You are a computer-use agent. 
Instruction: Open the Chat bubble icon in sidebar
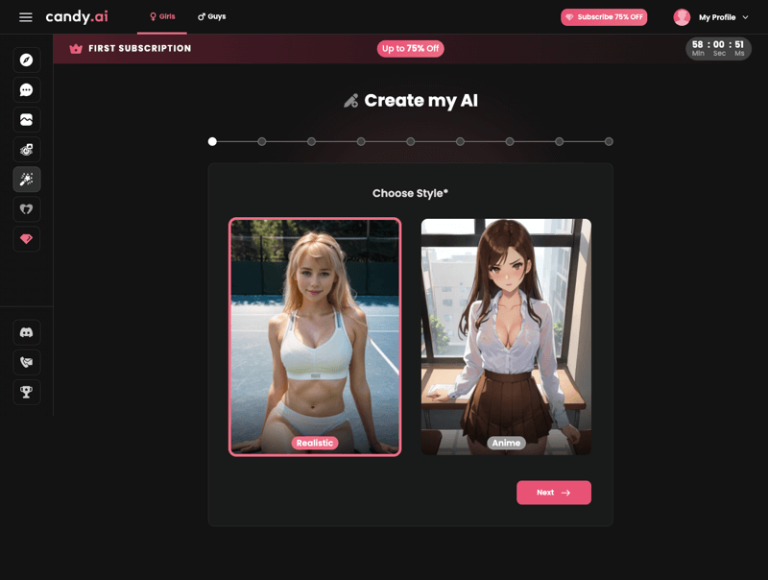tap(27, 90)
